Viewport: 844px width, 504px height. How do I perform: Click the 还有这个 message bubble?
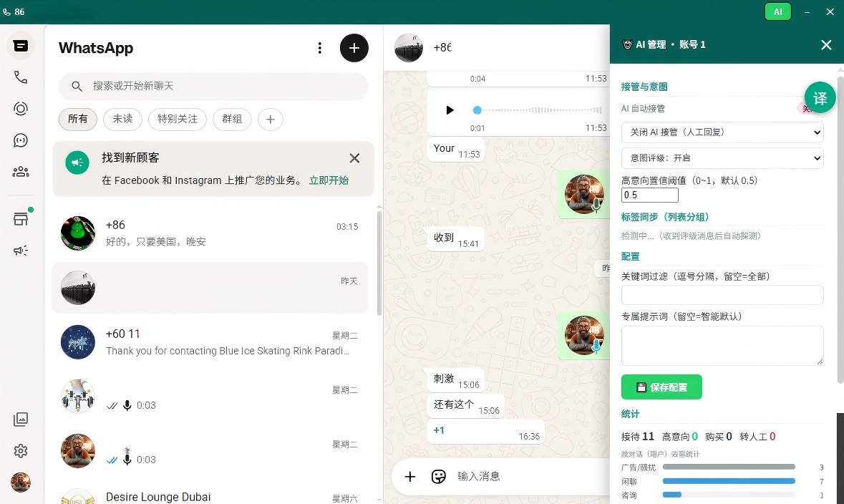pos(466,406)
